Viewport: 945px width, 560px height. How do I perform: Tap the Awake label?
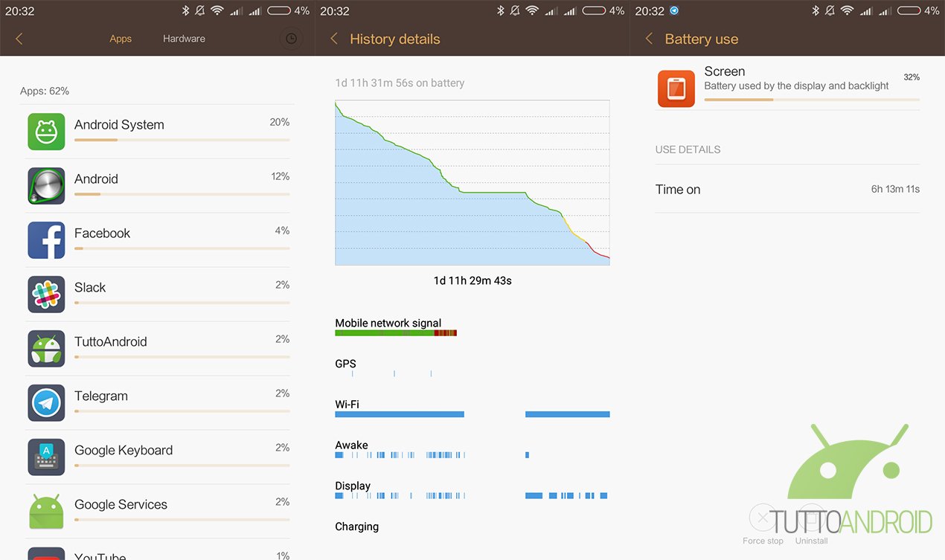(x=351, y=445)
